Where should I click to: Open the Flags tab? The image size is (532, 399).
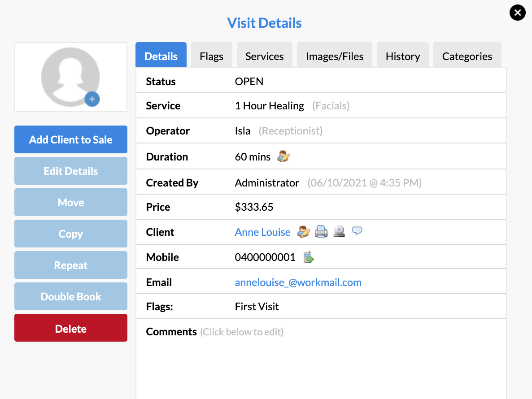pos(211,55)
